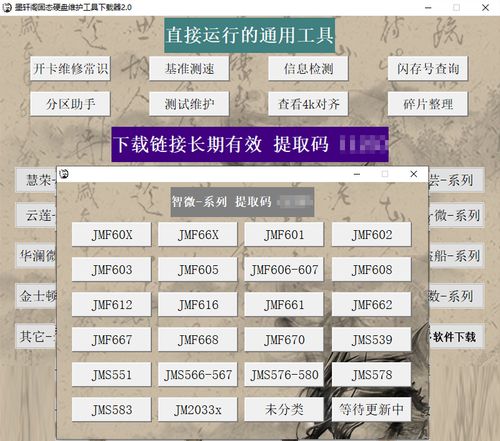Pick the JM2033x button

click(198, 409)
